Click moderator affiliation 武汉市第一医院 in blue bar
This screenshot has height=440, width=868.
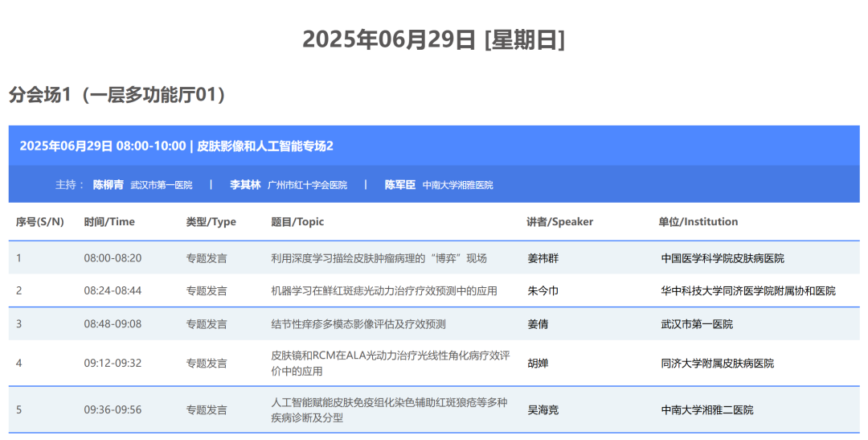(162, 185)
